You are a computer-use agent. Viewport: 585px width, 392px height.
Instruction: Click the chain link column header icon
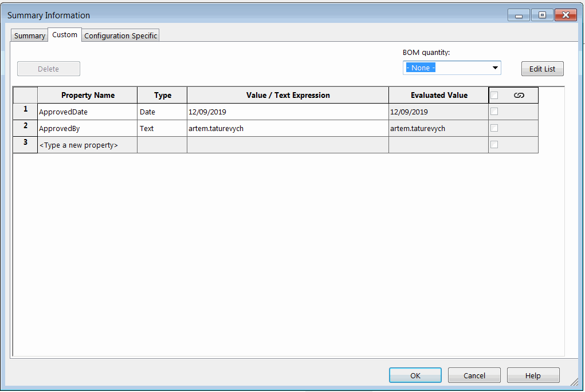[x=520, y=95]
